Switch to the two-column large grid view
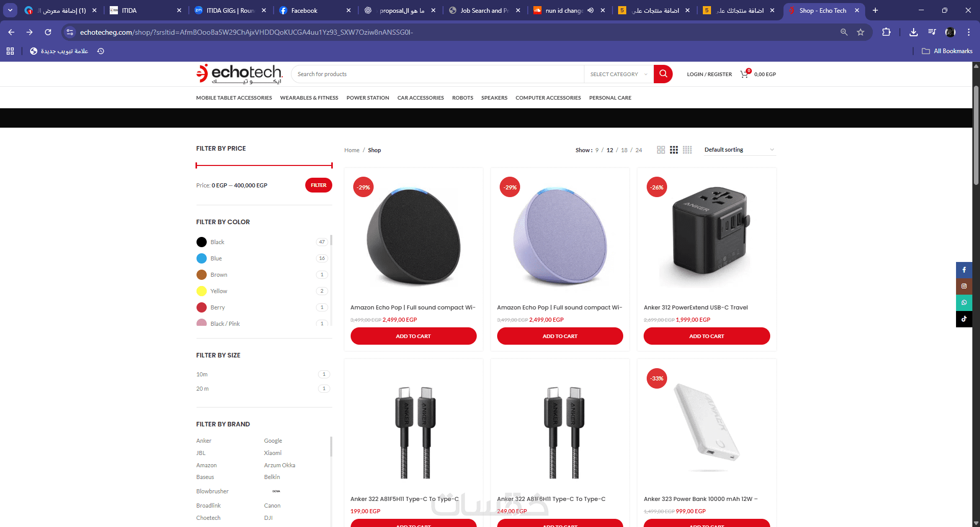The height and width of the screenshot is (527, 980). point(661,150)
